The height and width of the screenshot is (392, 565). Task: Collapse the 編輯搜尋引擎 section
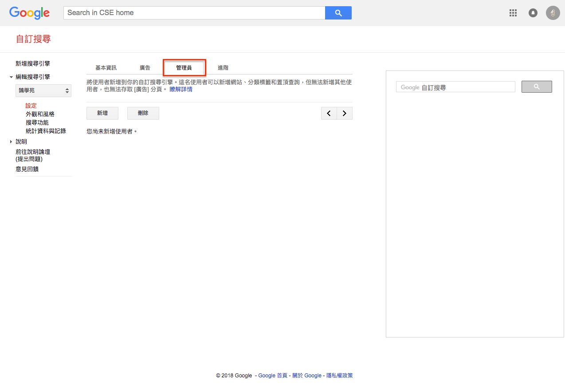[11, 77]
